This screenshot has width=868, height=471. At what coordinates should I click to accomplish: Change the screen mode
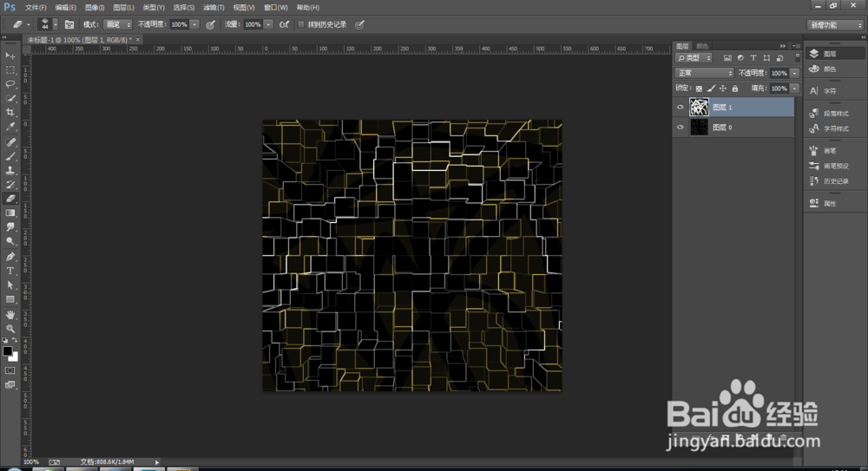(x=10, y=384)
